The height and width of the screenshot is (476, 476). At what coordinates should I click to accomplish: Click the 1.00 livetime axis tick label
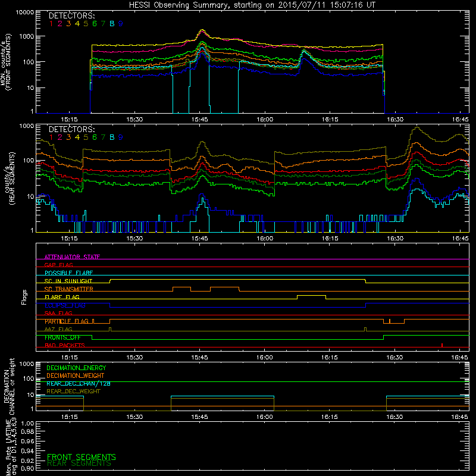27,423
